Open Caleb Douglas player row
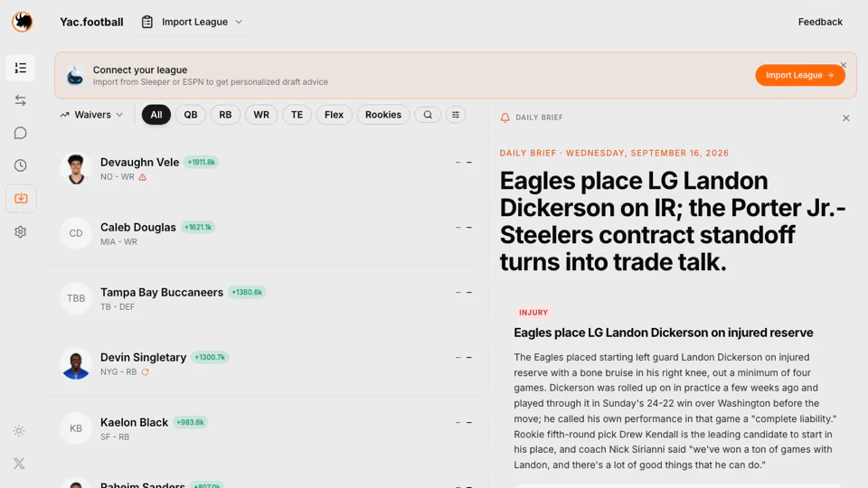 (x=266, y=233)
